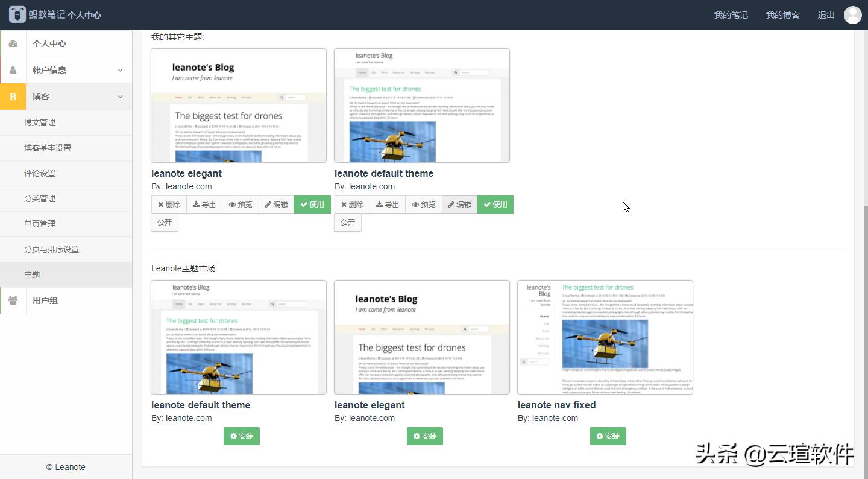Screen dimensions: 868x479
Task: Click 'By: leanote.com' under leanote nav fixed
Action: (x=548, y=418)
